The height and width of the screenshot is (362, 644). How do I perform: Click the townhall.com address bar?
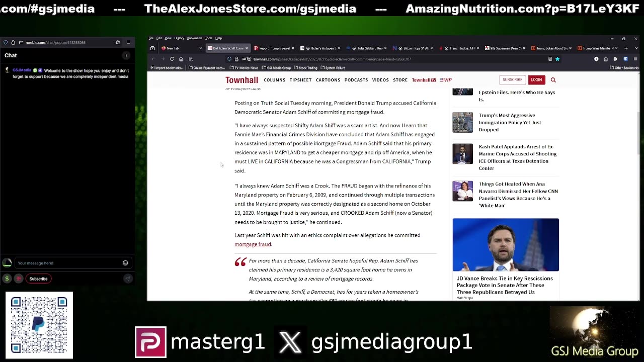coord(392,59)
